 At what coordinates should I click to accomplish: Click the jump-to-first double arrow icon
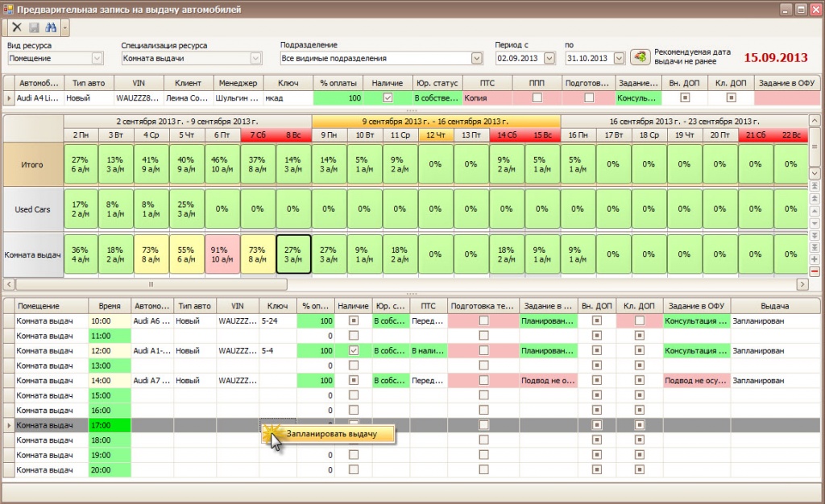[814, 186]
